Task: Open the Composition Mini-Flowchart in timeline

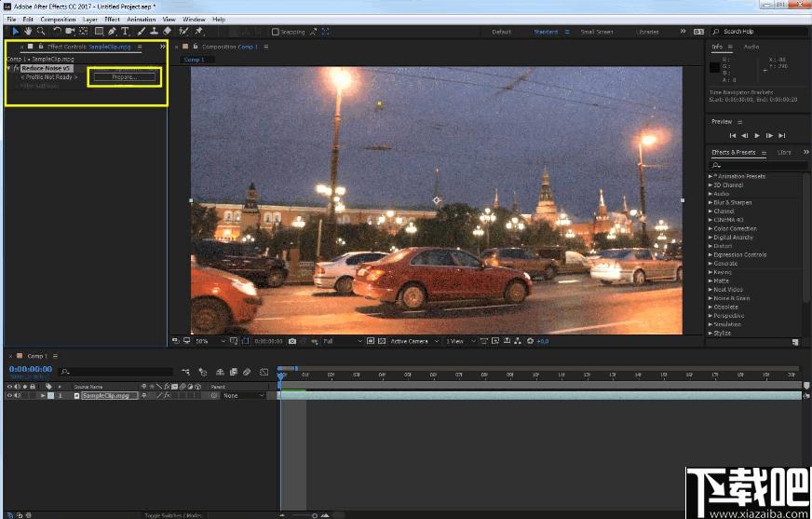Action: coord(185,372)
